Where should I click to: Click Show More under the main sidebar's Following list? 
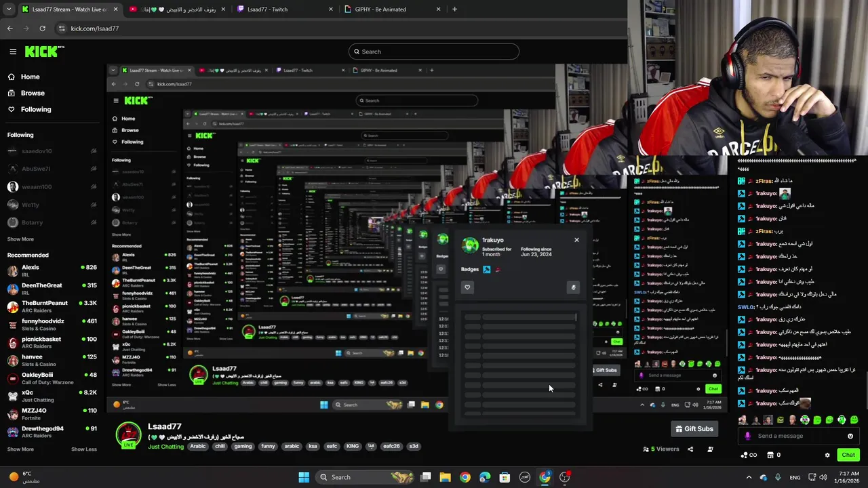tap(20, 239)
